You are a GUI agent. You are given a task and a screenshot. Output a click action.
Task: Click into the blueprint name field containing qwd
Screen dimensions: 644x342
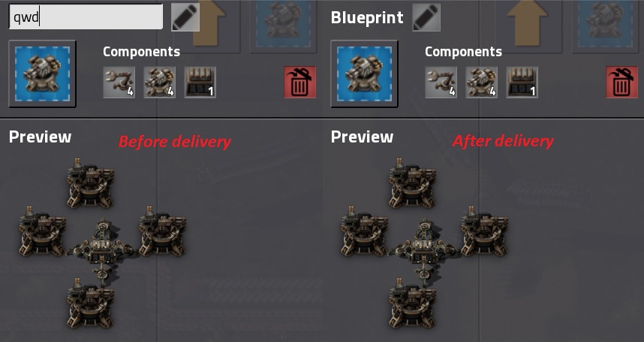pyautogui.click(x=86, y=16)
